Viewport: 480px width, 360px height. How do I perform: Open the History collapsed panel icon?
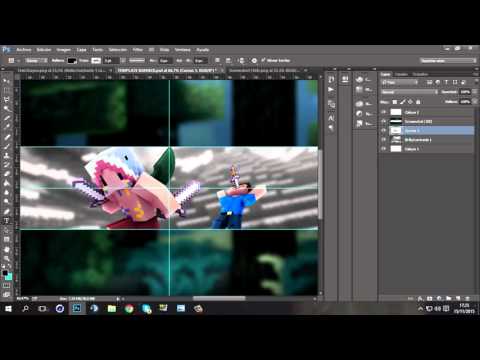click(x=331, y=80)
